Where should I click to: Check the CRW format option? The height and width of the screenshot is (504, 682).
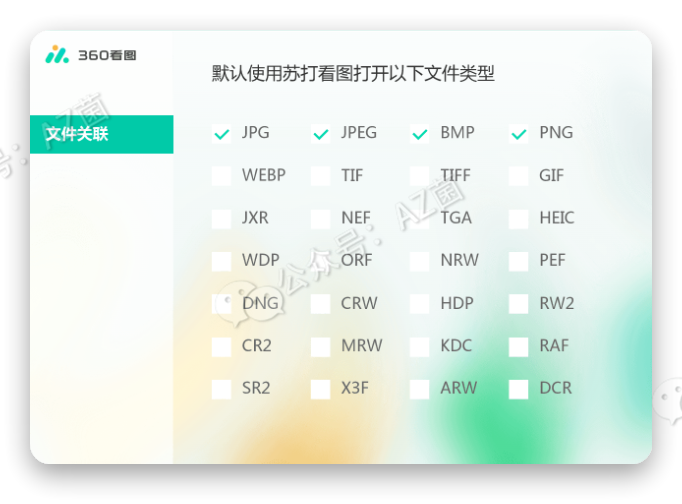[x=321, y=304]
